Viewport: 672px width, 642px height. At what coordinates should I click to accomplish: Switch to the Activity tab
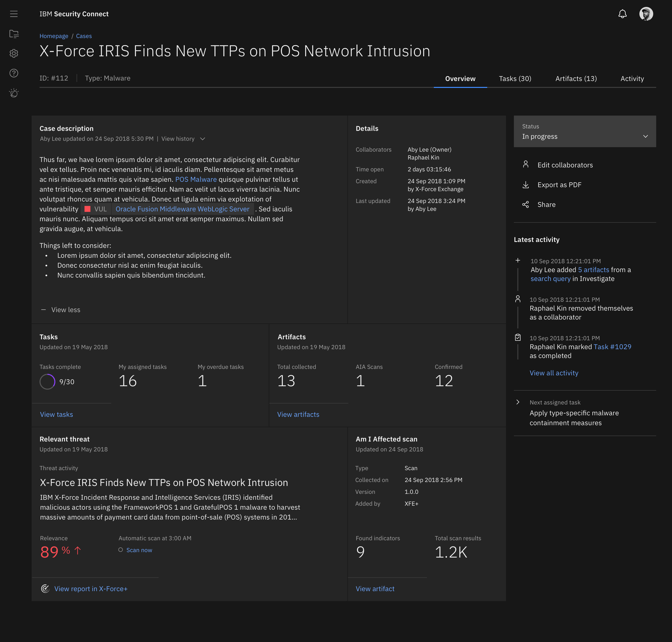[632, 79]
